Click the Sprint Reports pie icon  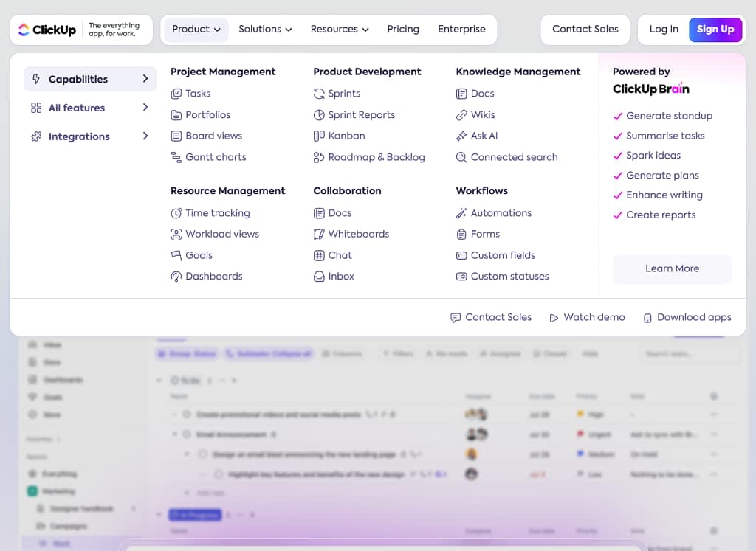319,115
